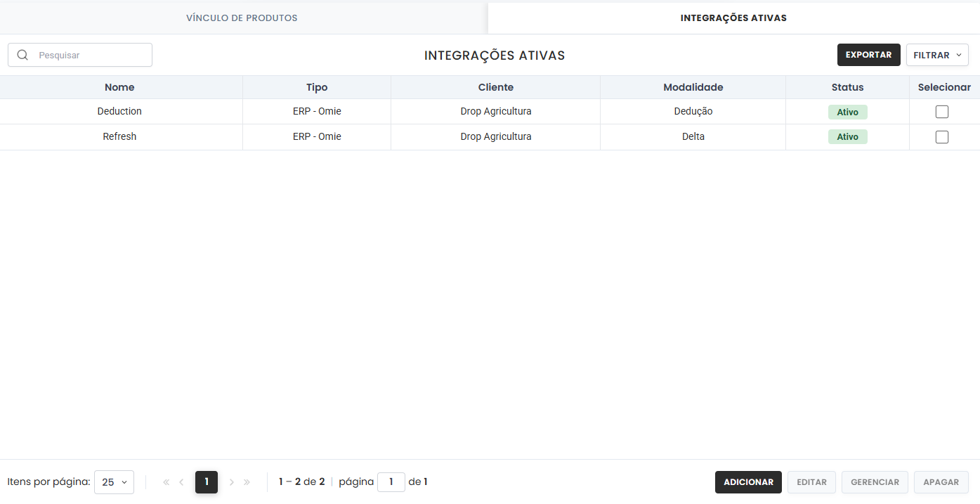
Task: Click the página number input
Action: point(391,482)
